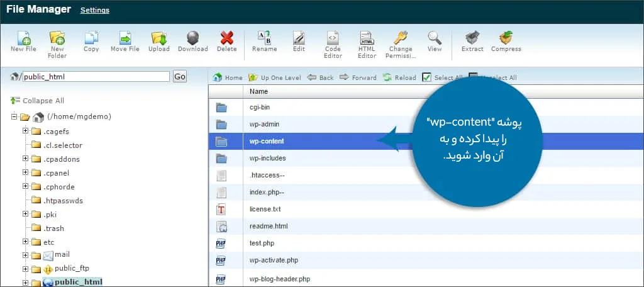This screenshot has height=287, width=644.
Task: Select the cgi-bin folder name
Action: click(x=260, y=107)
